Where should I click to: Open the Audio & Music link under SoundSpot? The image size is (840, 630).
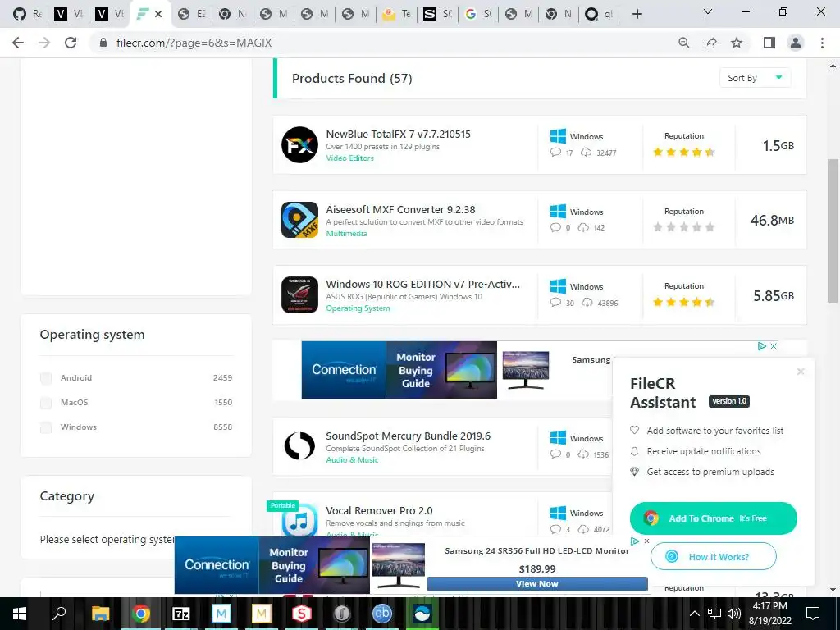(352, 460)
